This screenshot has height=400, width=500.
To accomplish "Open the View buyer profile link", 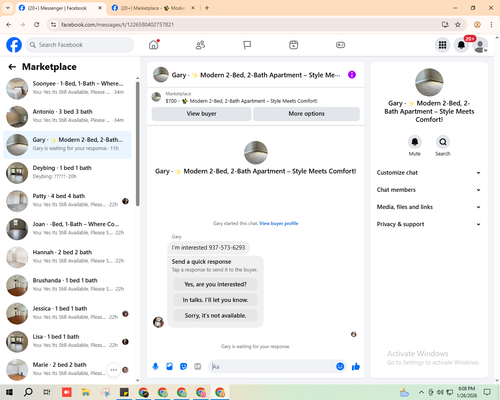I will (x=279, y=223).
